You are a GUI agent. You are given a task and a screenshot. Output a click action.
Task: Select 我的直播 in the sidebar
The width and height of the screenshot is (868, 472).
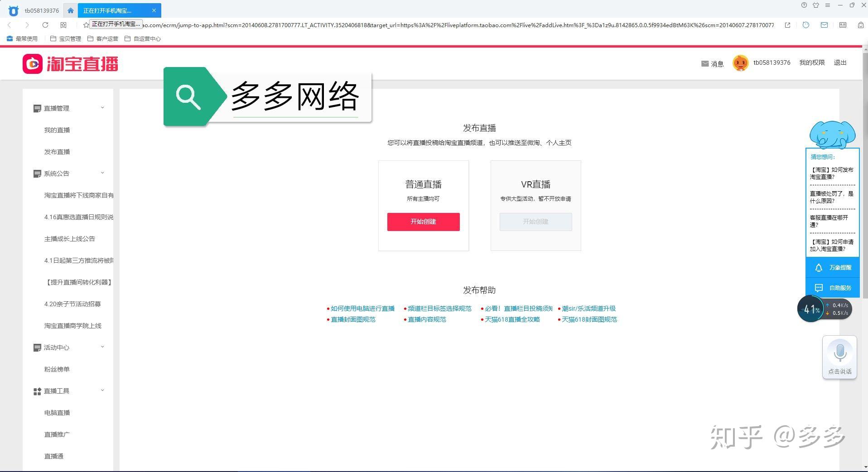coord(57,130)
